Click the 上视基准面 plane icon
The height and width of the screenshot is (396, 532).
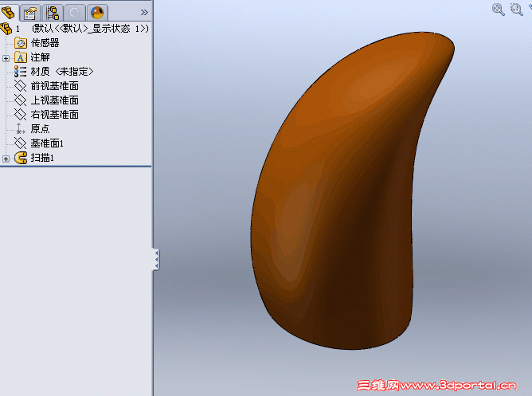[21, 100]
